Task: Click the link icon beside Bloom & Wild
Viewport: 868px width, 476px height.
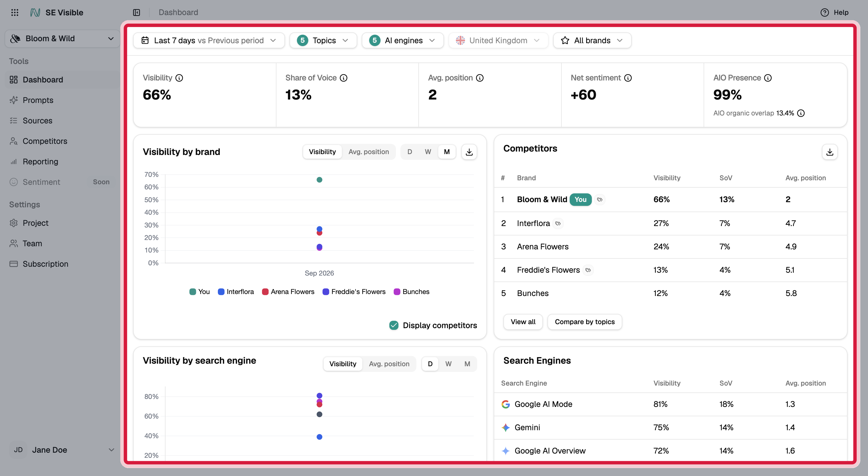Action: click(x=600, y=199)
